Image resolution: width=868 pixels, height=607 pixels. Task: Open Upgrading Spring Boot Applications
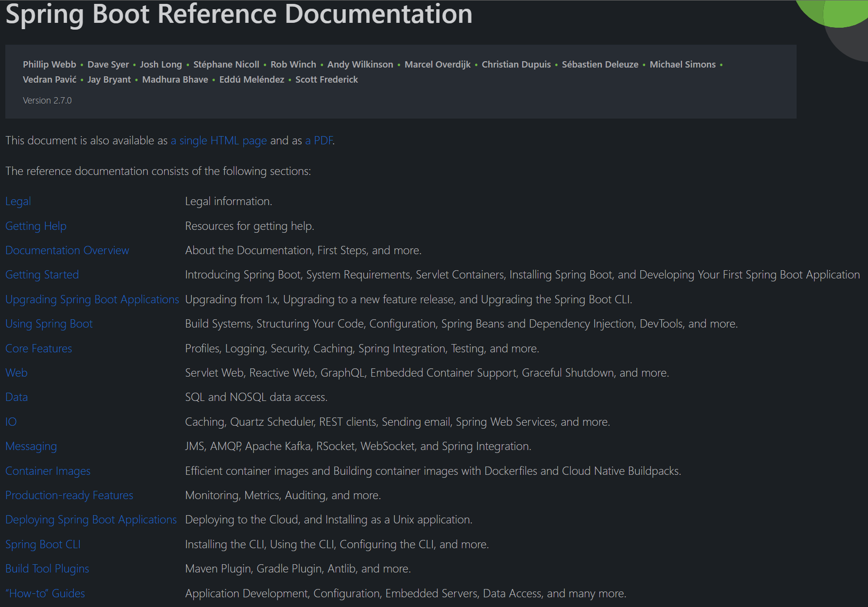[92, 300]
